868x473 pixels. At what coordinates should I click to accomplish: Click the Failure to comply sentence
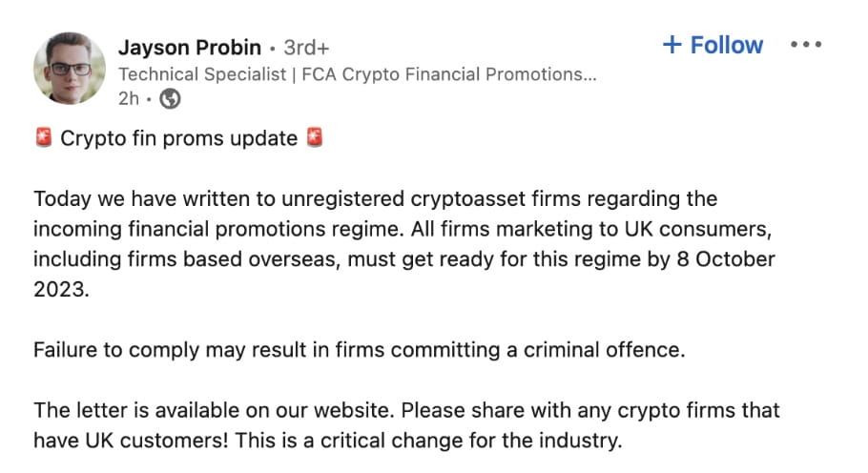point(359,349)
